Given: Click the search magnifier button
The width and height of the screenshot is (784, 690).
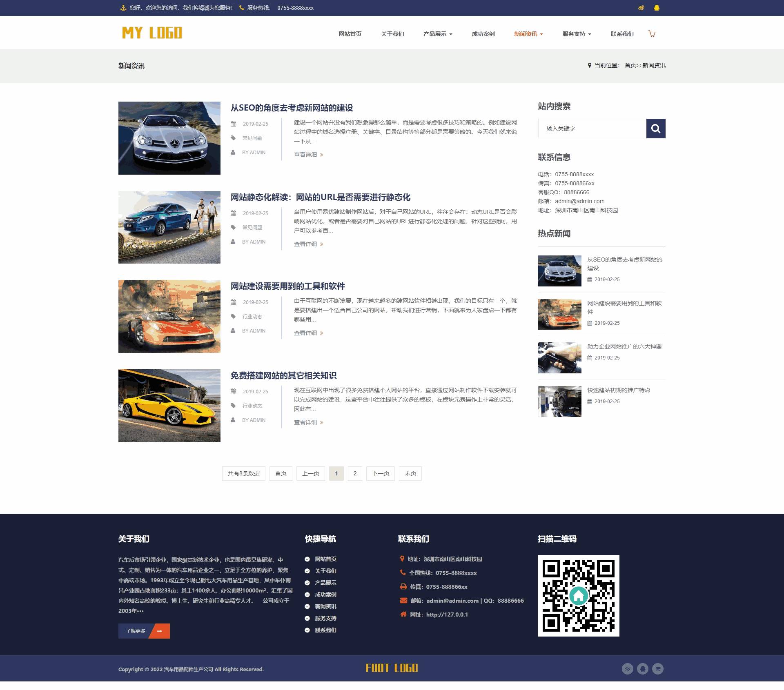Looking at the screenshot, I should tap(655, 129).
